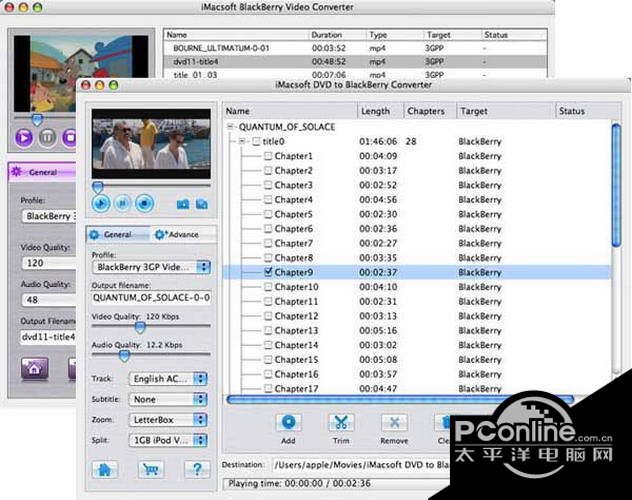Open the Trim scissors tool
The image size is (632, 500).
(341, 423)
